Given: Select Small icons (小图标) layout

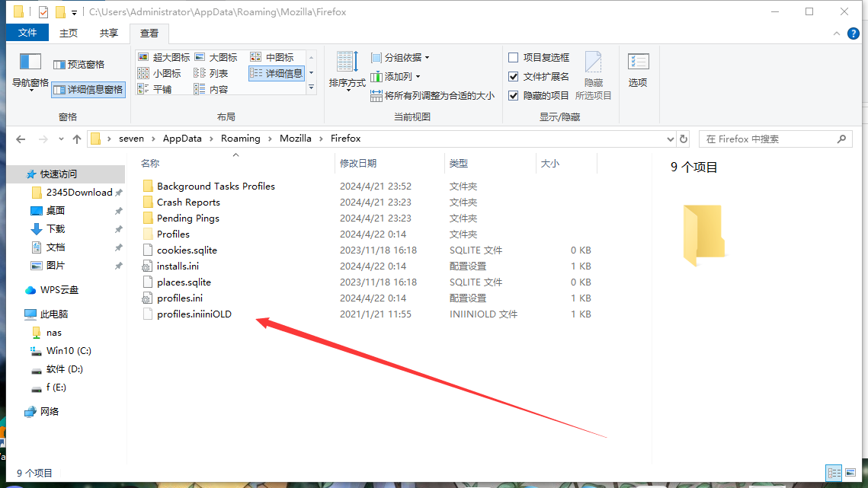Looking at the screenshot, I should coord(159,73).
